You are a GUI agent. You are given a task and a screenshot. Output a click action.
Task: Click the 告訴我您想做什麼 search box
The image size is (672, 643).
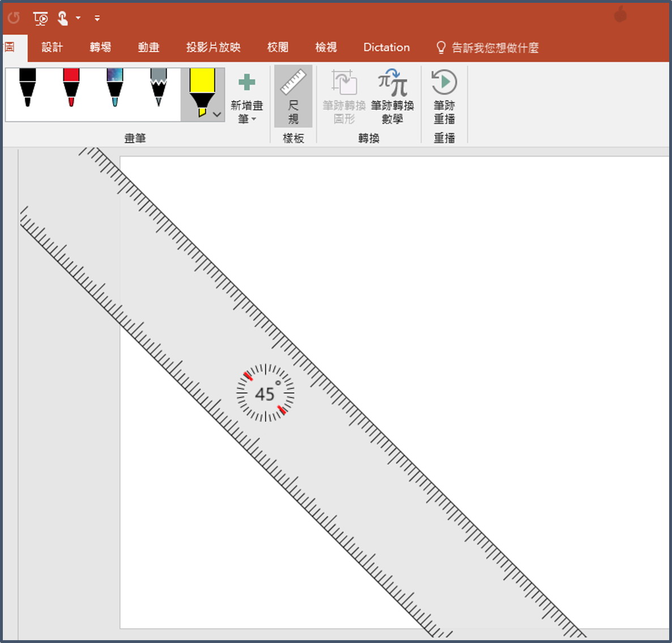(x=487, y=48)
